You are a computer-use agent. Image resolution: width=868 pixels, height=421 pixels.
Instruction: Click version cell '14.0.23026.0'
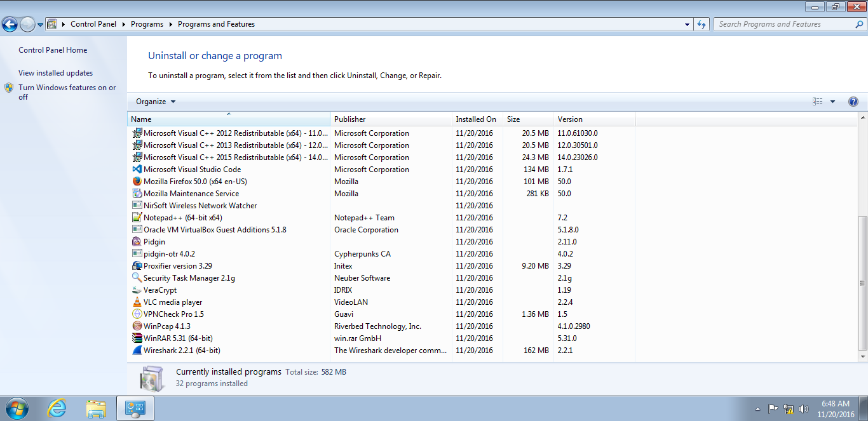point(578,157)
